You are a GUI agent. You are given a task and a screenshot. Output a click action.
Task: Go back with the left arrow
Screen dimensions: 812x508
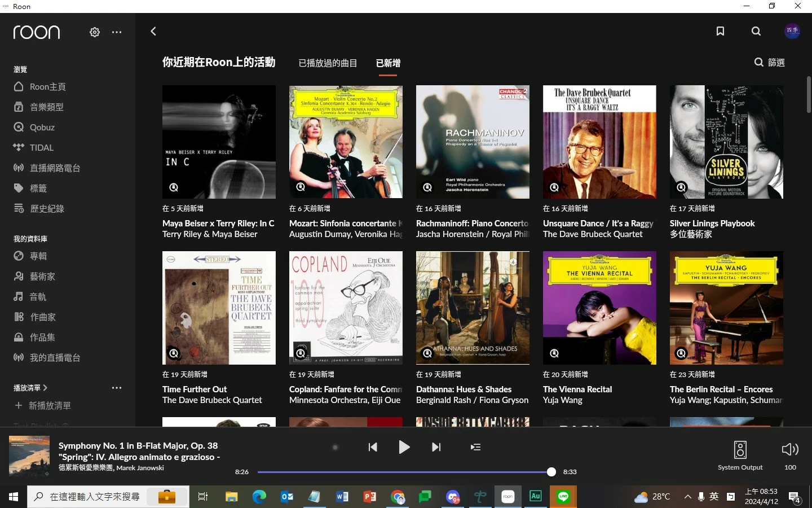point(153,32)
